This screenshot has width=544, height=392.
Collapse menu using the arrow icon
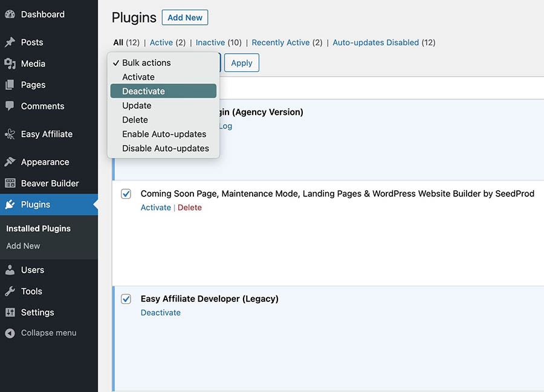[10, 333]
